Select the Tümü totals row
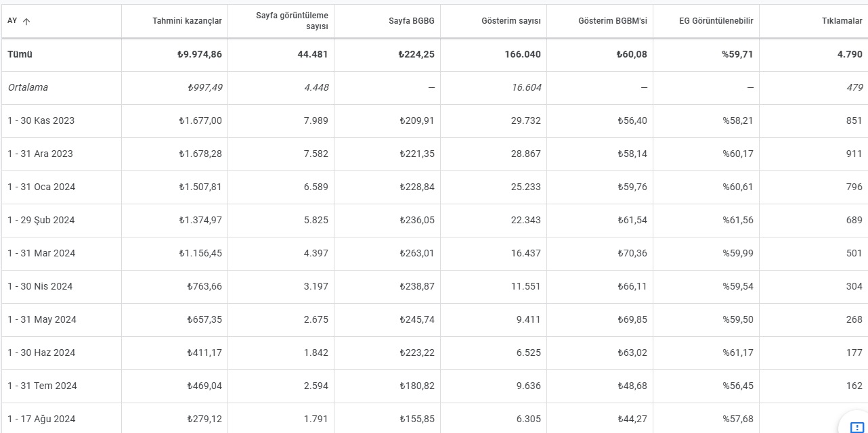This screenshot has height=433, width=868. point(434,55)
